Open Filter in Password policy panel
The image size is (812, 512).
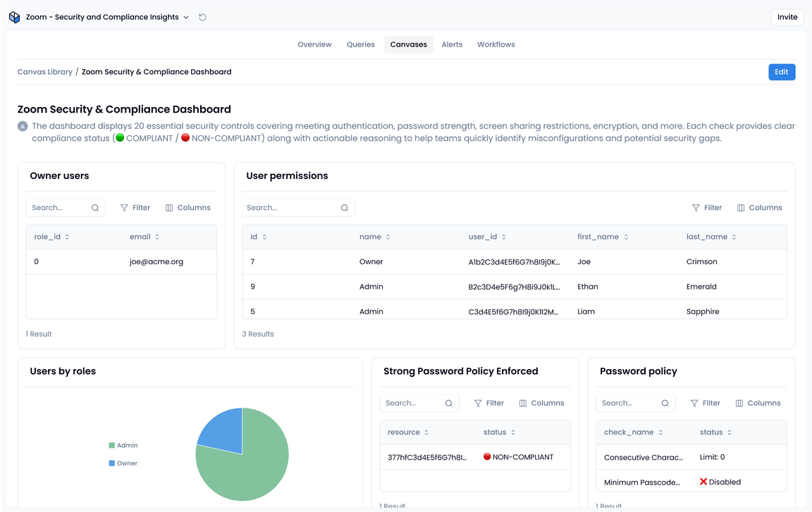tap(706, 404)
